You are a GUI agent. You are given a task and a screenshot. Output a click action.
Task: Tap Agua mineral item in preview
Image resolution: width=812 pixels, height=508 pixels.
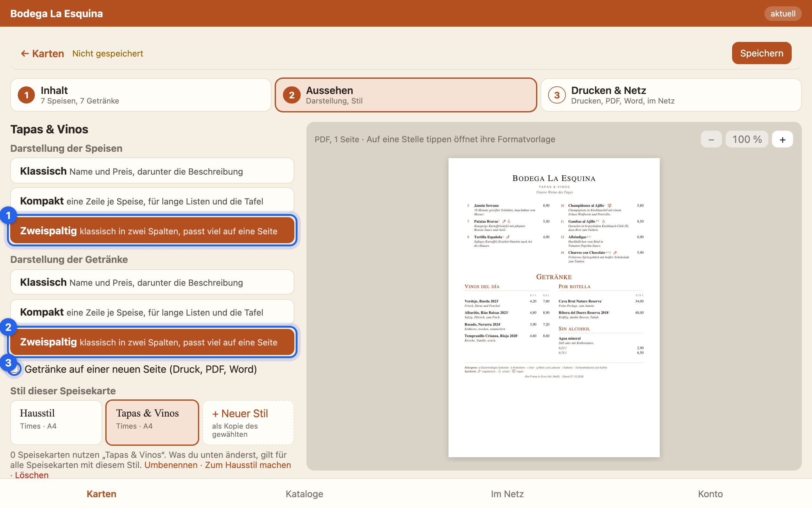point(569,338)
